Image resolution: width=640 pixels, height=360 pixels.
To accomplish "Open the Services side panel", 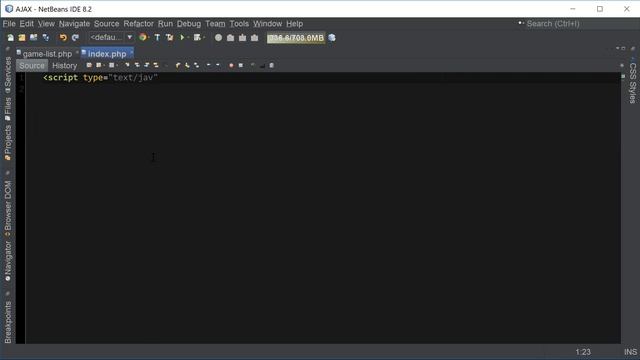I will [7, 74].
